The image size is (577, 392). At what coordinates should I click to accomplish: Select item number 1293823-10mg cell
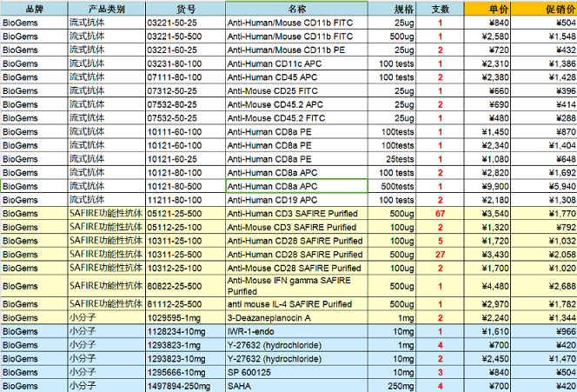click(185, 358)
